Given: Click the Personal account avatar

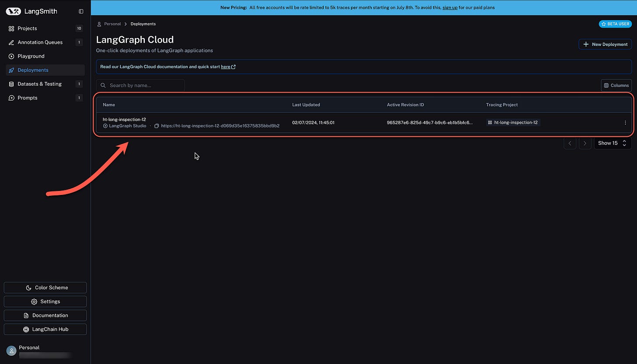Looking at the screenshot, I should pyautogui.click(x=11, y=351).
